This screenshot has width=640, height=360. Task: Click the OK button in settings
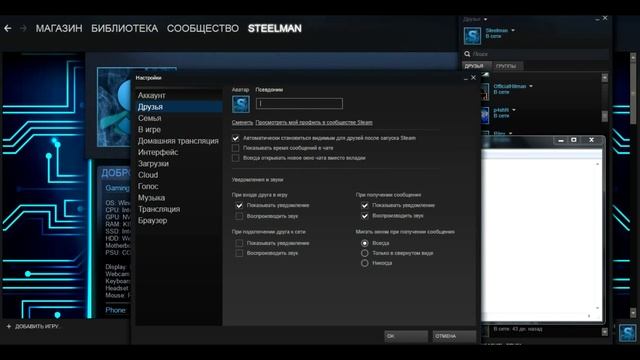[406, 336]
